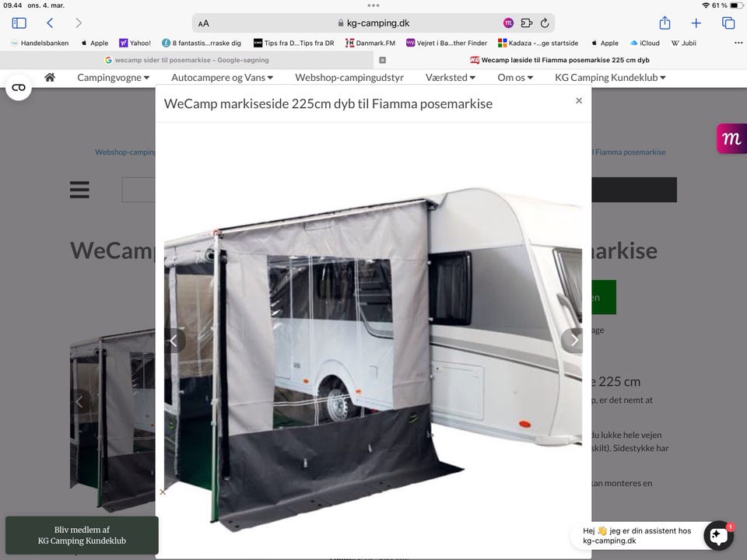
Task: Click Bliv medlem af KG Camping Kundeklub
Action: (x=82, y=535)
